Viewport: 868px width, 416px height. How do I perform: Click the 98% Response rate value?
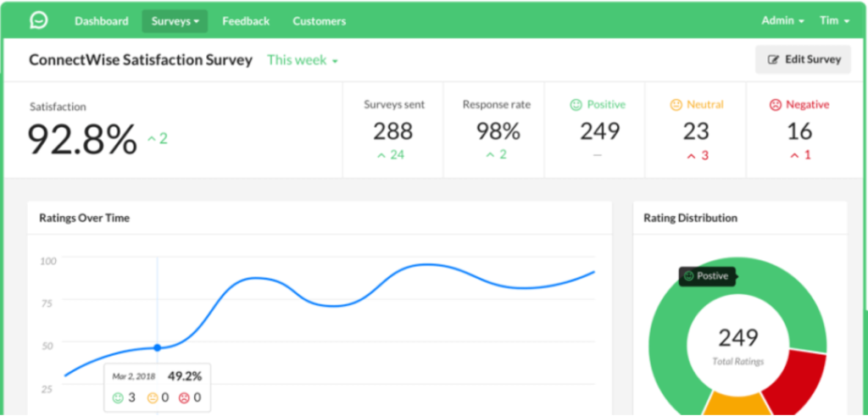pyautogui.click(x=498, y=131)
